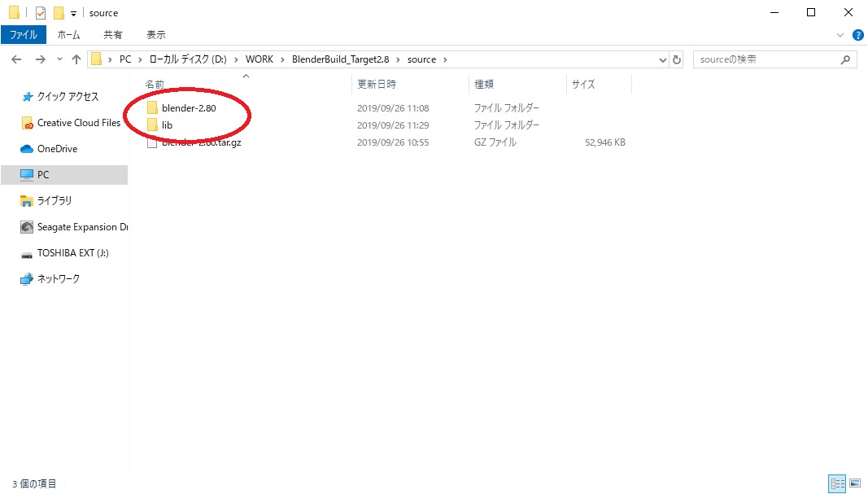The image size is (868, 494).
Task: Open Creative Cloud Files in navigation pane
Action: (79, 122)
